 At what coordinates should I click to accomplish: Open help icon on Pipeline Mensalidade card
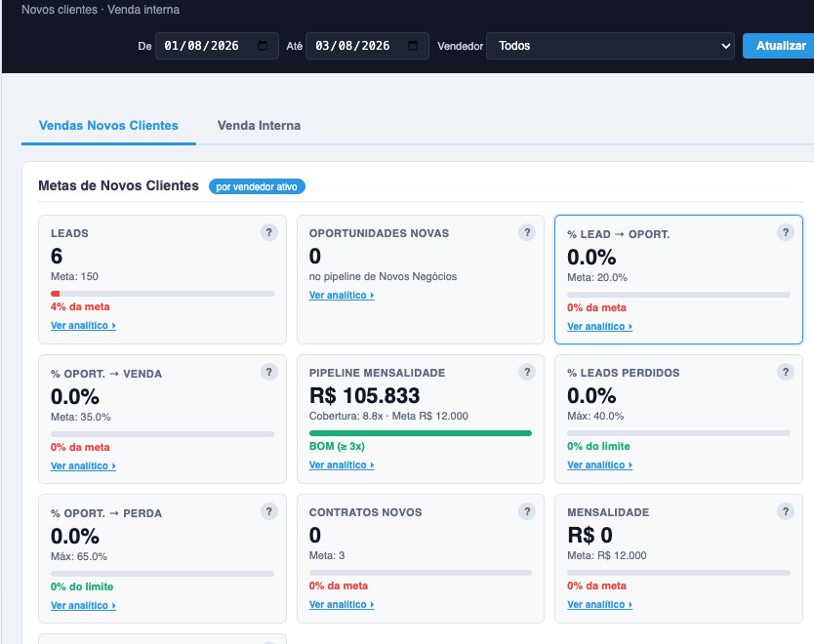pyautogui.click(x=527, y=372)
